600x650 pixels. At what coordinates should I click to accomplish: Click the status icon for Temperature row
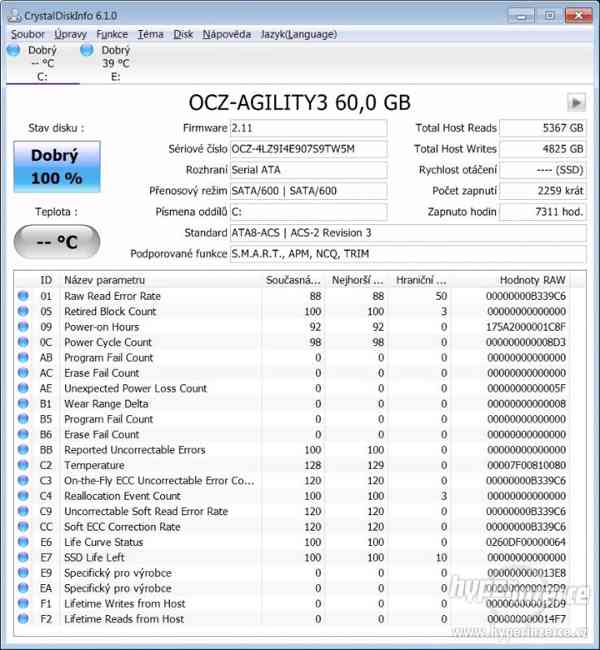point(23,465)
